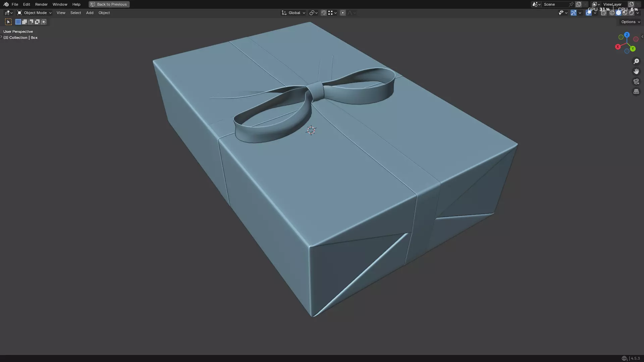Open selectability and visibility eye dropdown
Screen dimensions: 644x362
[563, 13]
